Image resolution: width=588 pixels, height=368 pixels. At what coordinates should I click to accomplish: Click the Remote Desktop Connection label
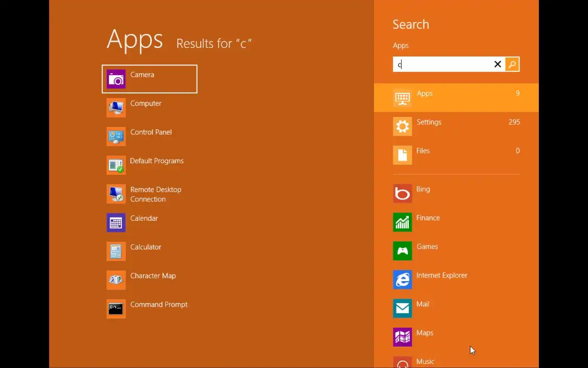tap(156, 194)
